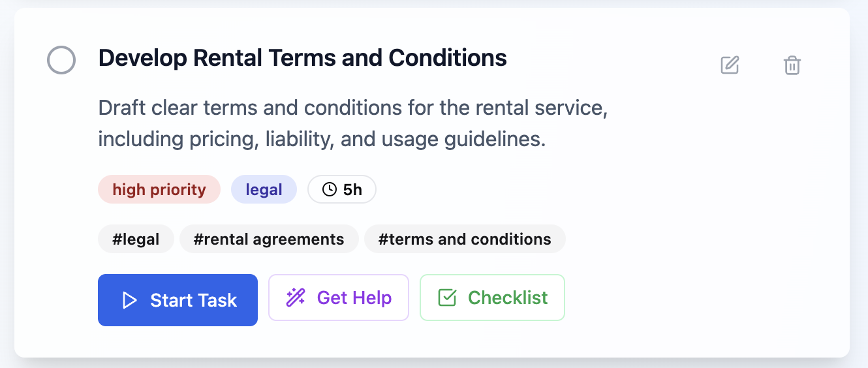Open the Get Help button text

tap(354, 298)
